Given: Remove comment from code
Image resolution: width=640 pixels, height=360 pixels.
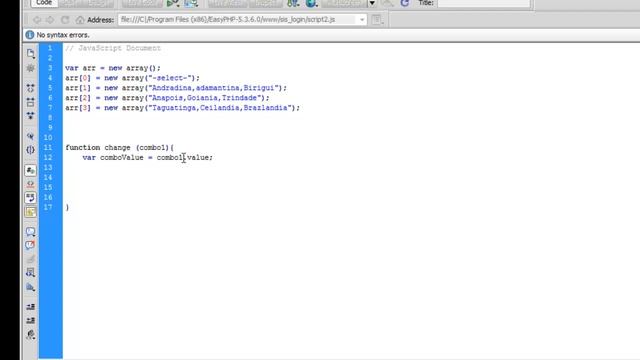Looking at the screenshot, I should [31, 245].
